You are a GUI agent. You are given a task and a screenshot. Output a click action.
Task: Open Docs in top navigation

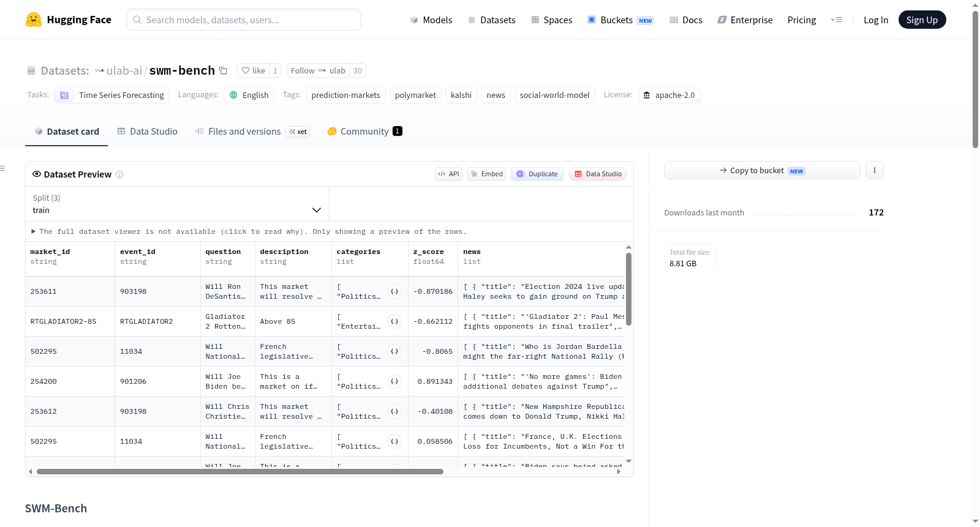(686, 20)
